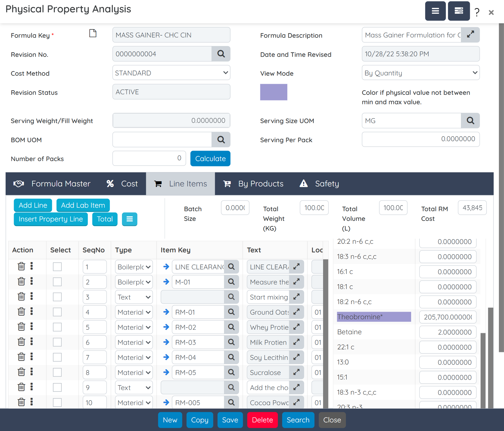Open the Serving Size UOM lookup

click(470, 120)
